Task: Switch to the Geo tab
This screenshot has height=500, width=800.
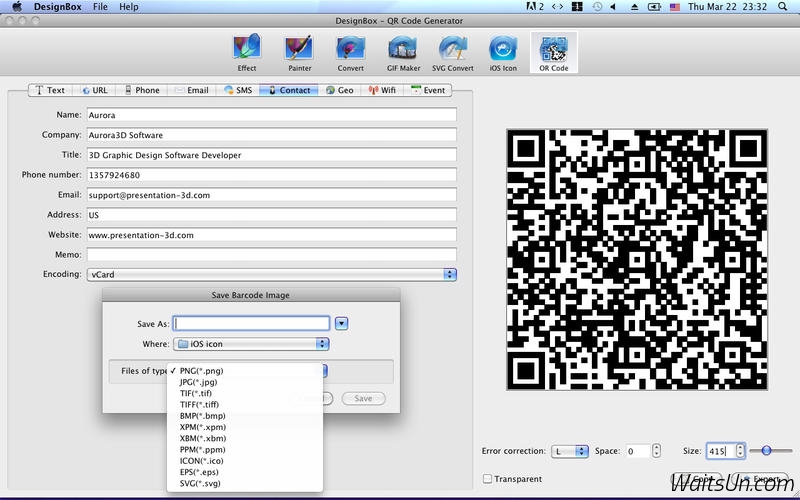Action: tap(340, 90)
